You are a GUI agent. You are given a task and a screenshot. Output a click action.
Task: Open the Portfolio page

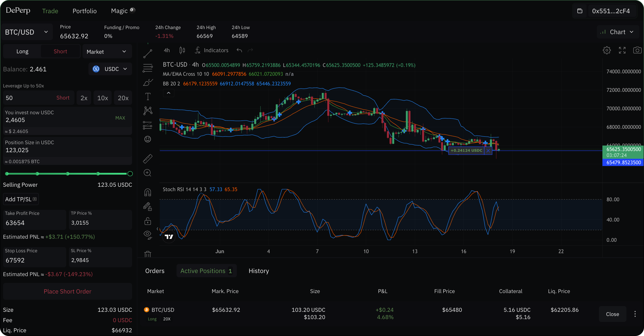click(x=85, y=11)
